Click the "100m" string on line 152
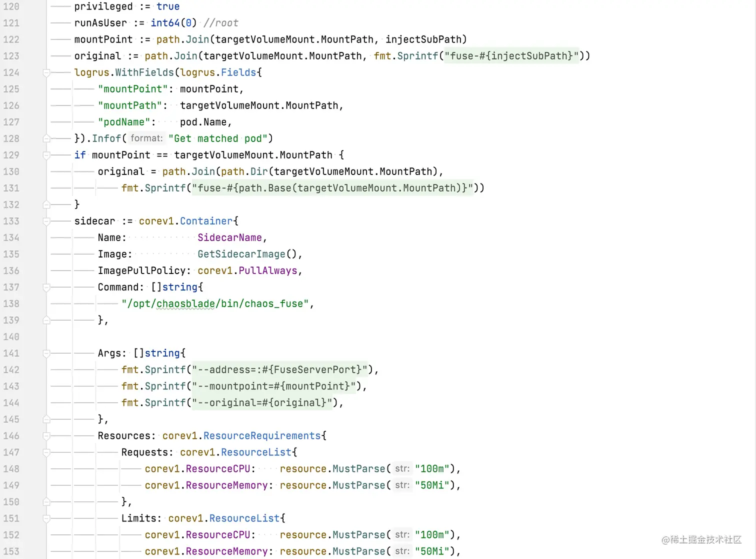Image resolution: width=756 pixels, height=559 pixels. coord(432,534)
